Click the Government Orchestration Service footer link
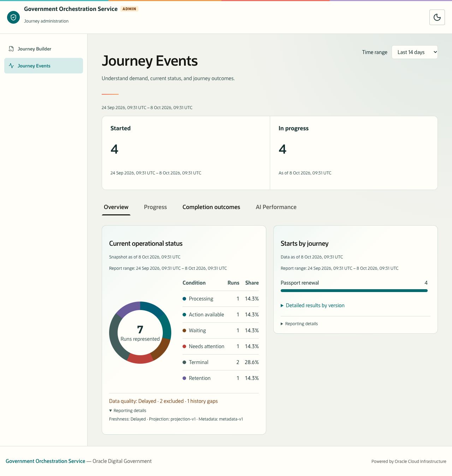Image resolution: width=452 pixels, height=476 pixels. click(x=45, y=461)
